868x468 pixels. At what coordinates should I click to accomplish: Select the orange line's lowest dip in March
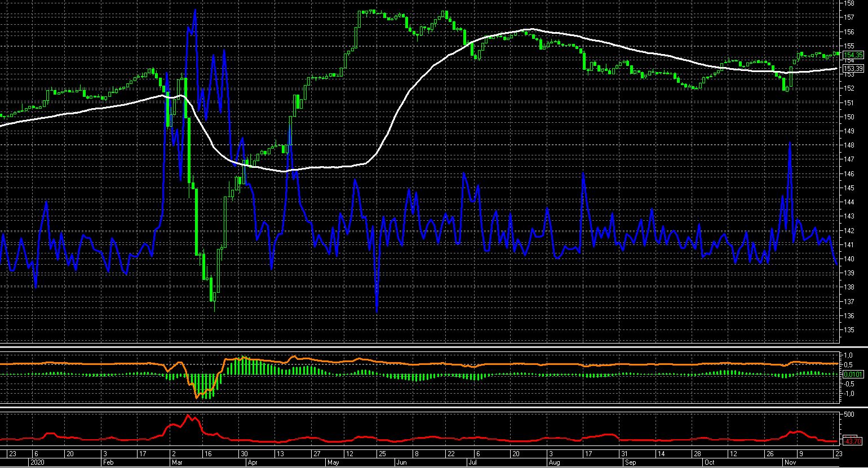197,397
